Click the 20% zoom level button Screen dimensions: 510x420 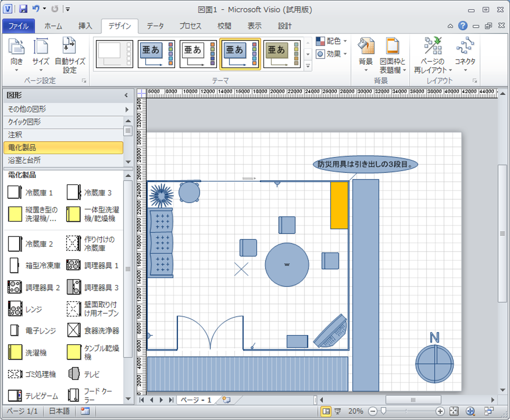[355, 411]
